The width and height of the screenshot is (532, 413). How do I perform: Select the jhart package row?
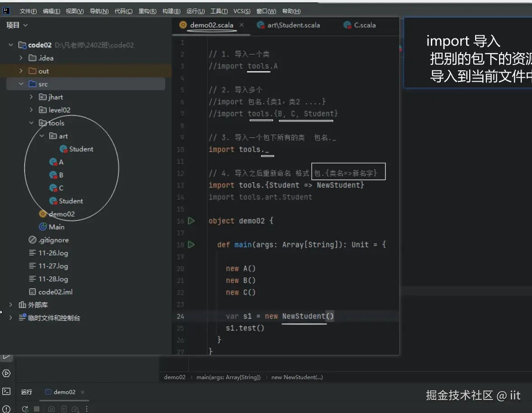click(85, 97)
